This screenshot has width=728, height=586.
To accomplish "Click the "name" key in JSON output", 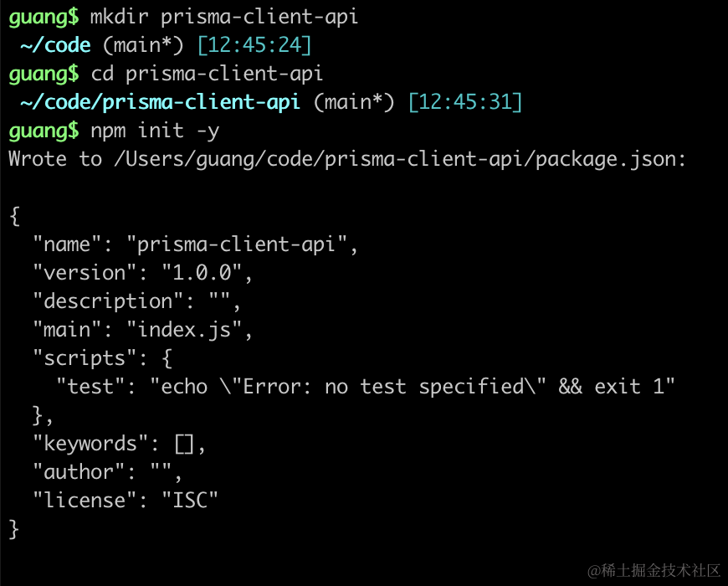I will (x=67, y=244).
